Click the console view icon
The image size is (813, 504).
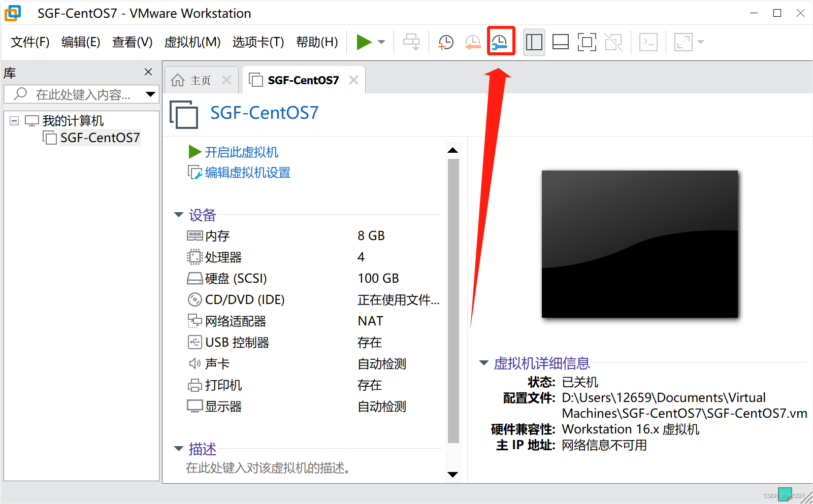point(648,42)
